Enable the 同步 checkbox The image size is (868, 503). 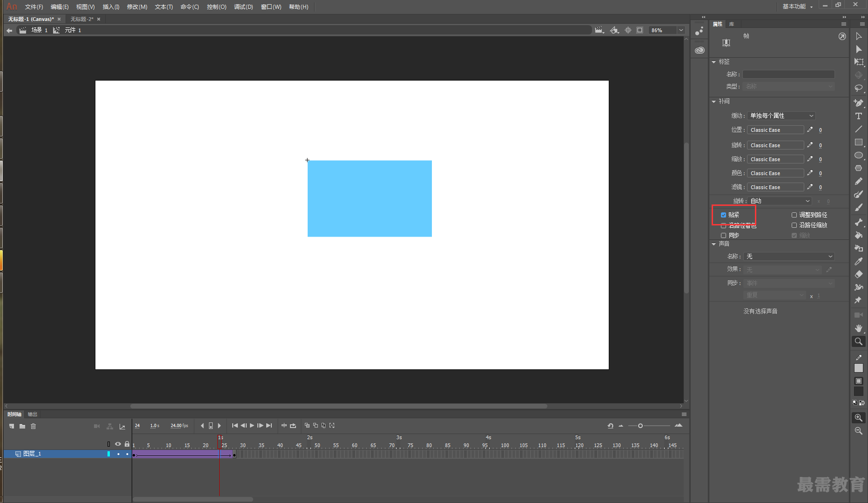click(x=723, y=235)
